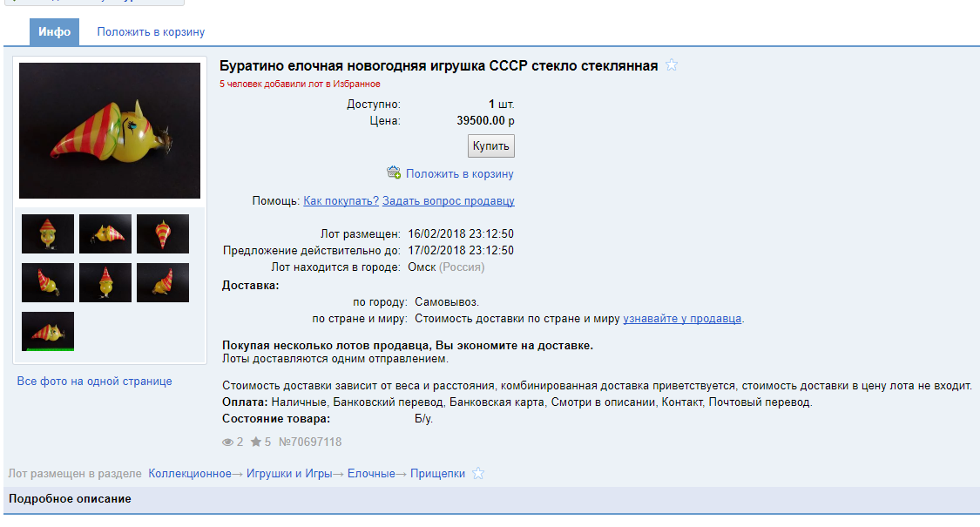This screenshot has width=980, height=527.
Task: Navigate to the Елочные category
Action: pos(371,473)
